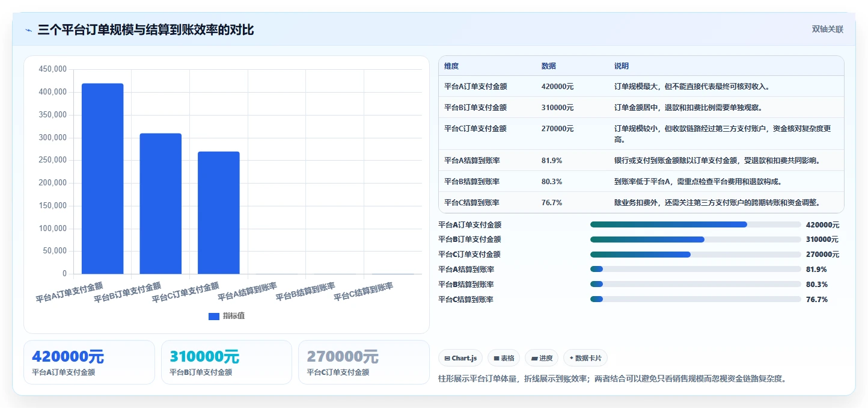Select table cell 平台B结算到账率

click(x=472, y=182)
